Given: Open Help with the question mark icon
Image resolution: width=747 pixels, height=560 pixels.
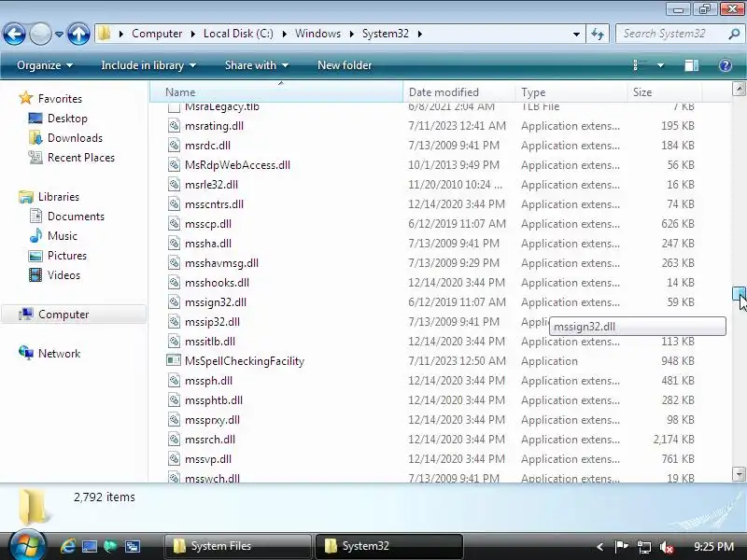Looking at the screenshot, I should point(726,65).
